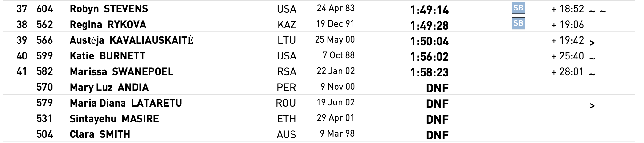Click the bib number 566
Viewport: 644px width, 143px height.
coord(45,40)
